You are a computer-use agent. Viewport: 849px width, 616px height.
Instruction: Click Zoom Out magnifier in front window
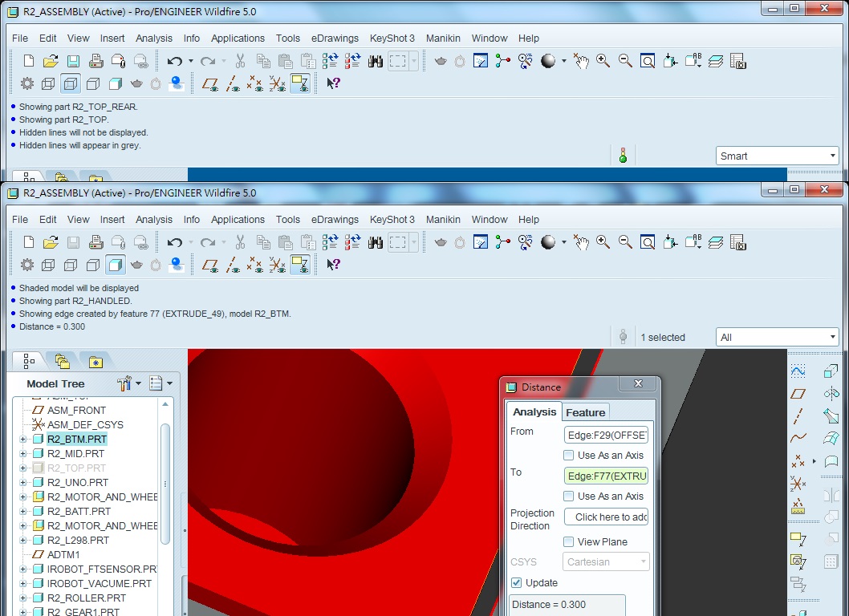(x=625, y=242)
